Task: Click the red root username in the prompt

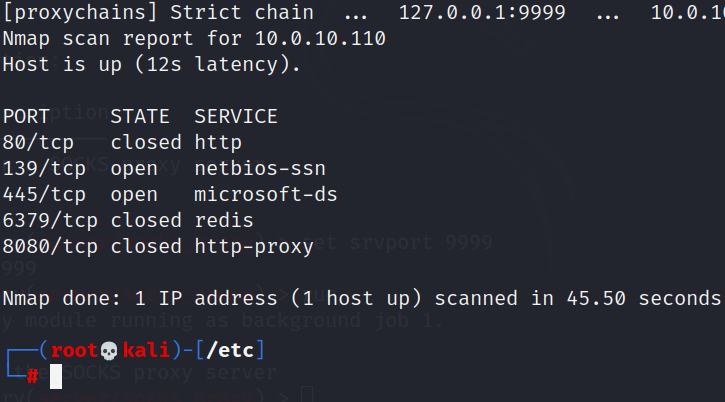Action: (74, 350)
